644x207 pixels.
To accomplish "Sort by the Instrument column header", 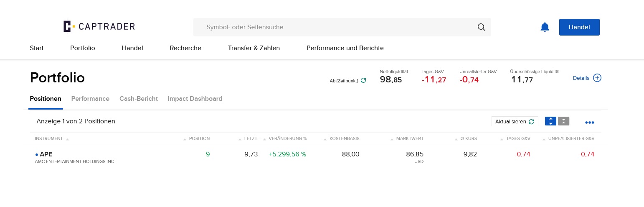I will [x=49, y=138].
